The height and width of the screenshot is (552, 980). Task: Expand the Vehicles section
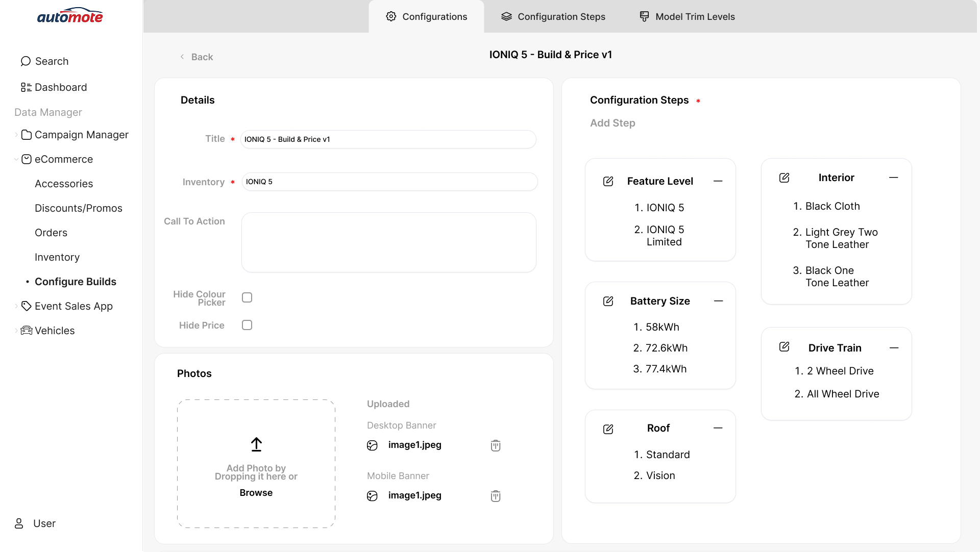[x=16, y=331]
